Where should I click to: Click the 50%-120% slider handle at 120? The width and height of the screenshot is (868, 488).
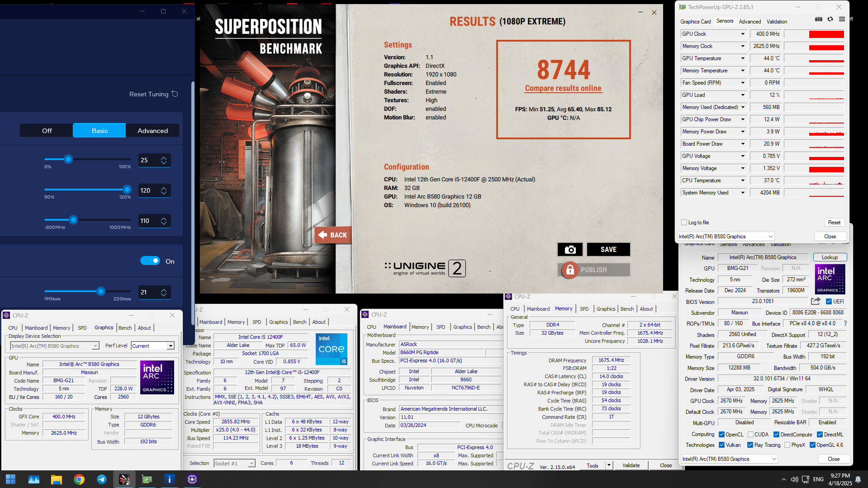tap(127, 190)
